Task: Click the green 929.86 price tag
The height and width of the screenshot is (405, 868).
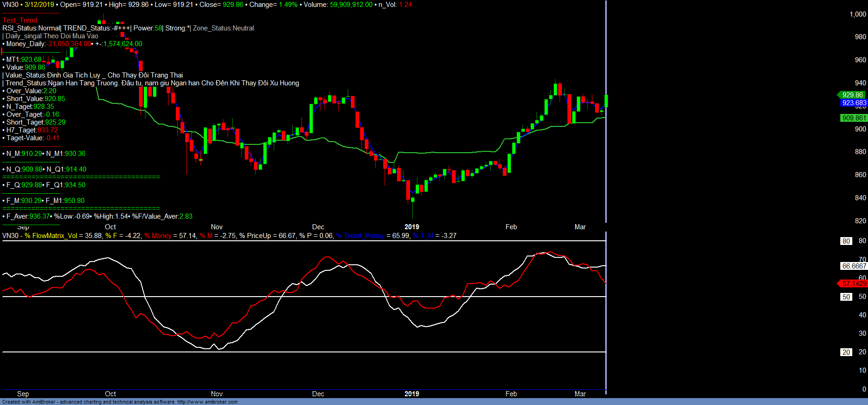Action: pos(852,95)
